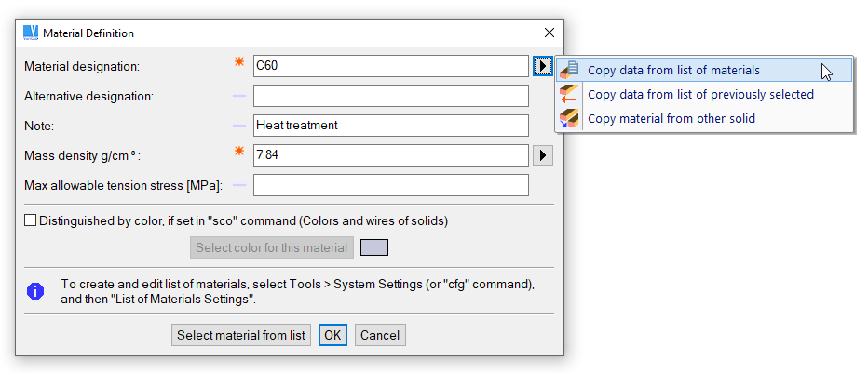Focus the Alternative designation input field

pyautogui.click(x=390, y=96)
